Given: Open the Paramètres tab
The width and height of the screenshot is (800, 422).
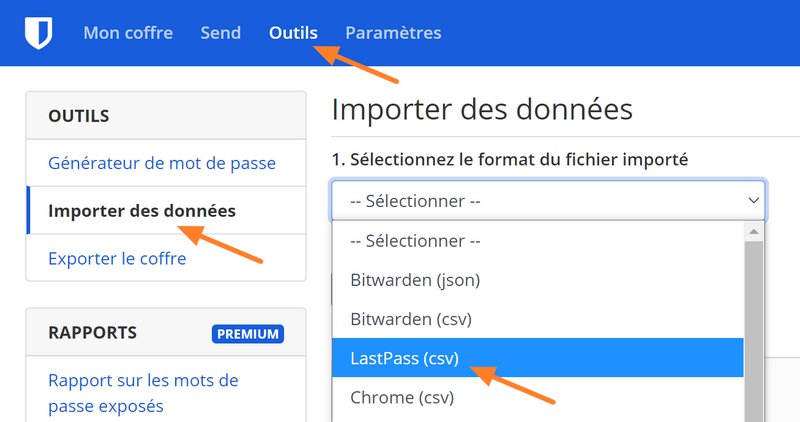Looking at the screenshot, I should pyautogui.click(x=393, y=33).
